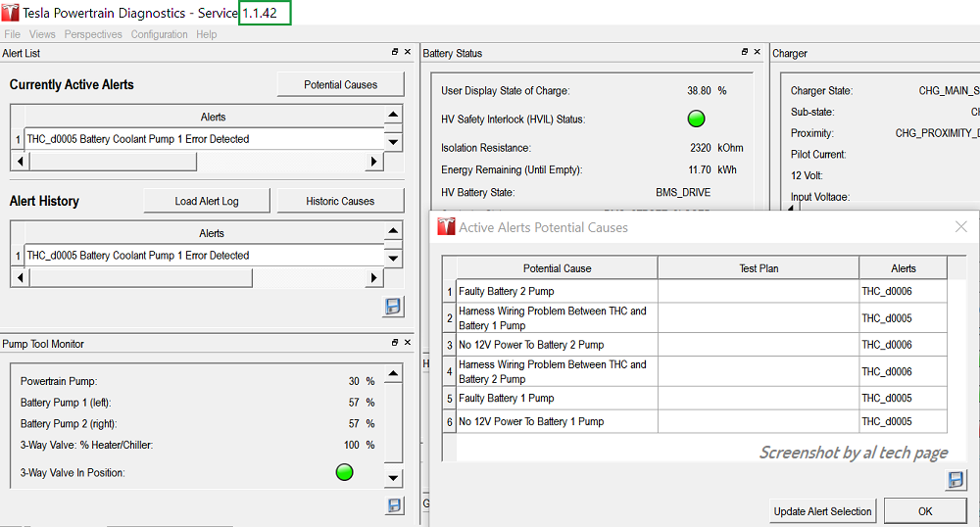
Task: Confirm the dialog with OK
Action: (925, 511)
